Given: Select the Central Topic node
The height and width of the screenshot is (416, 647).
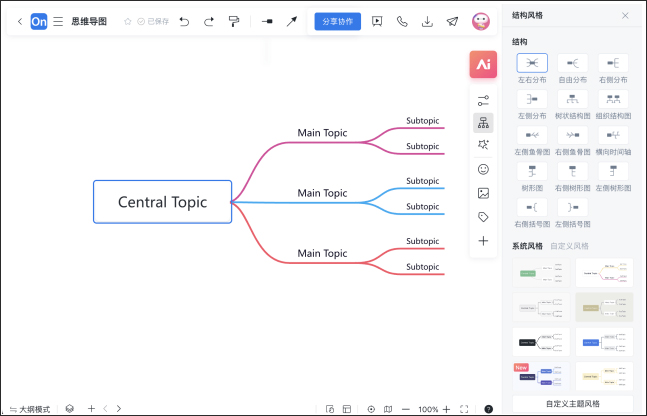Looking at the screenshot, I should click(163, 202).
